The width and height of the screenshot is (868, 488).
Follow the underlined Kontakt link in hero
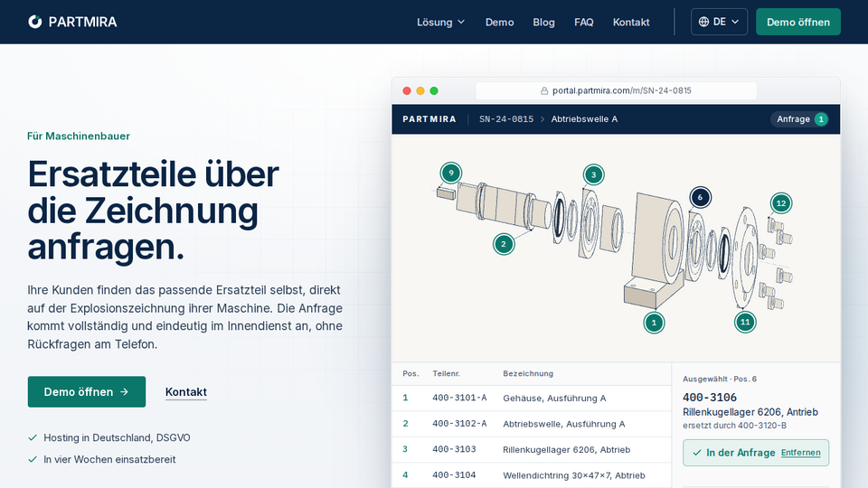click(186, 391)
